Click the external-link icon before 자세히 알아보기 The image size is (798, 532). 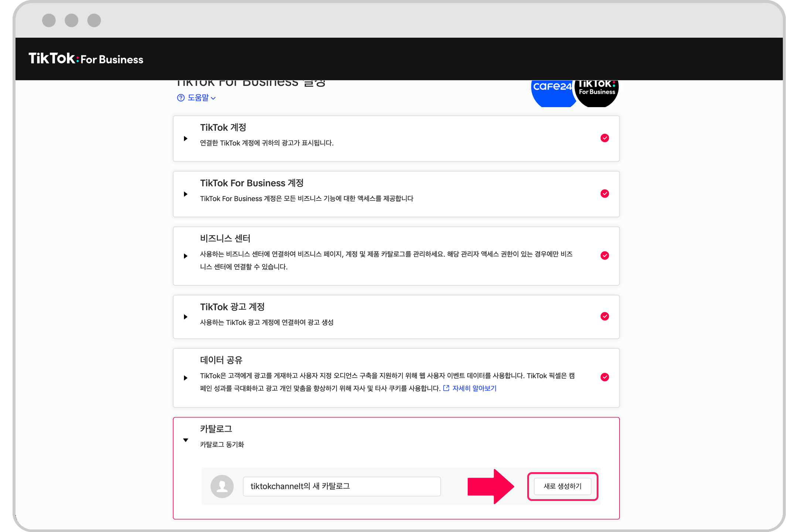click(x=446, y=388)
